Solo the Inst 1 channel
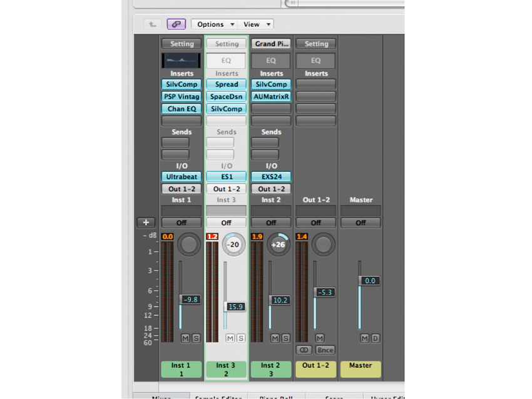532x399 pixels. tap(196, 338)
